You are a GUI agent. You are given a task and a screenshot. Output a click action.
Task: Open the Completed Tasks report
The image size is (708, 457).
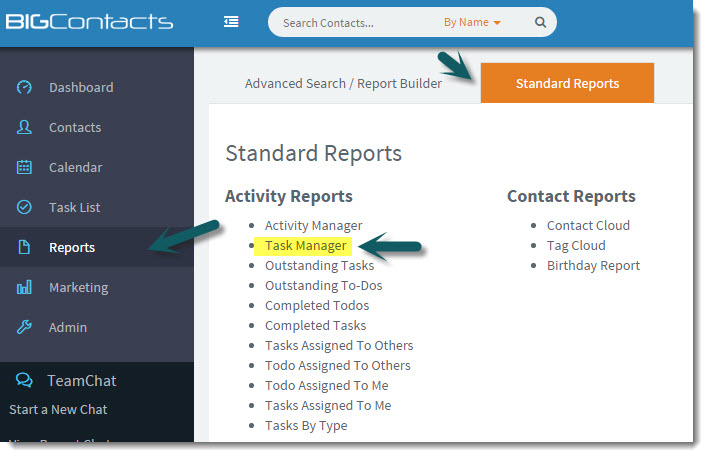[315, 326]
